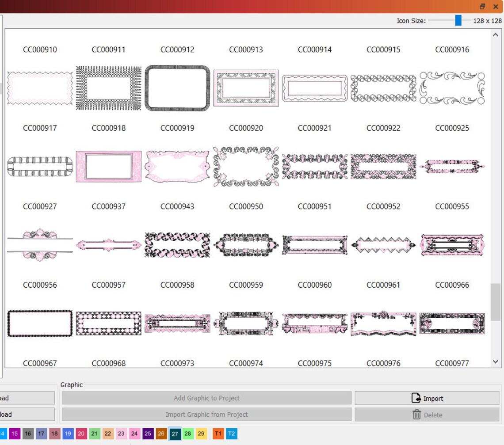Click the CC000916 label text
Image resolution: width=504 pixels, height=445 pixels.
click(x=452, y=49)
